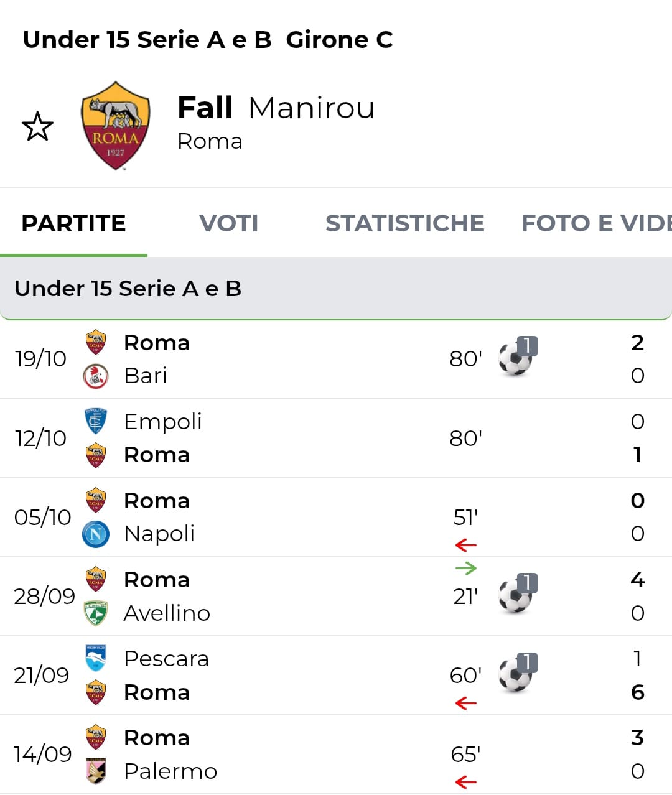
Task: Select the PARTITE tab
Action: coord(73,223)
